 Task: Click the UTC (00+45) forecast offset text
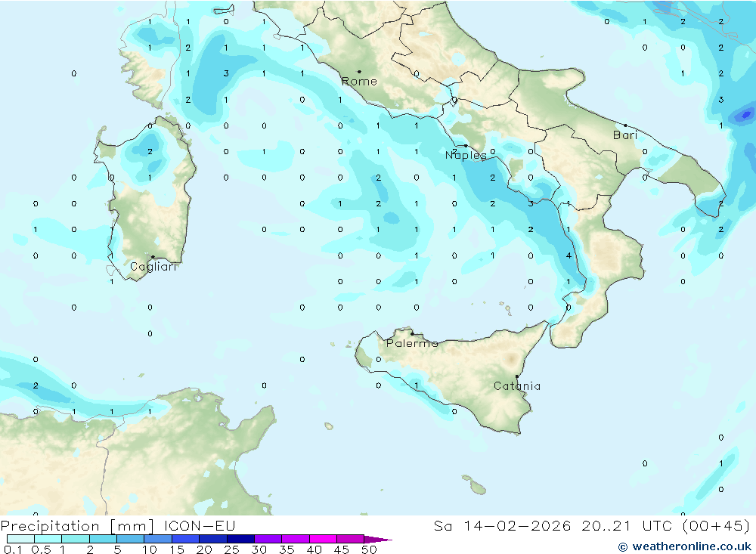coord(696,525)
